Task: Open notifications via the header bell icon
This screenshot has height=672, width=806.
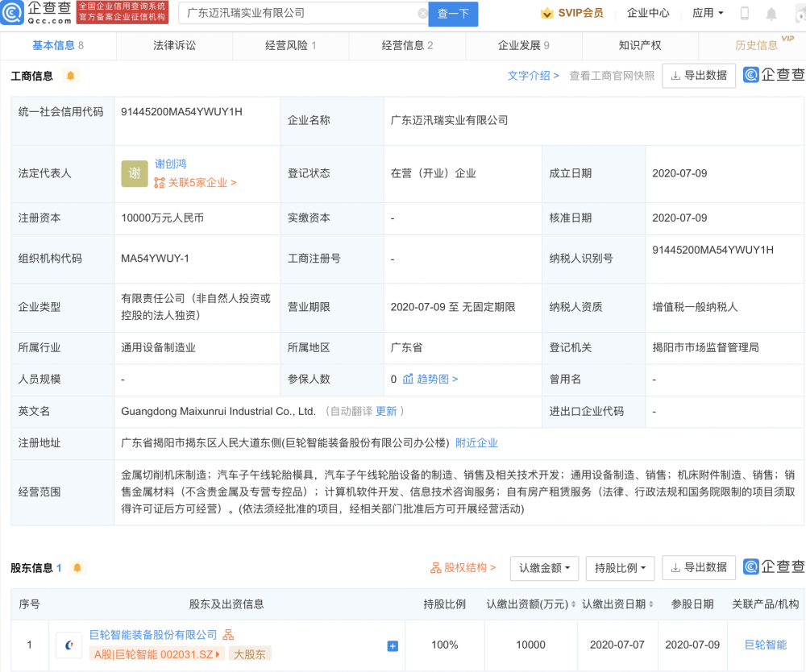Action: pyautogui.click(x=771, y=14)
